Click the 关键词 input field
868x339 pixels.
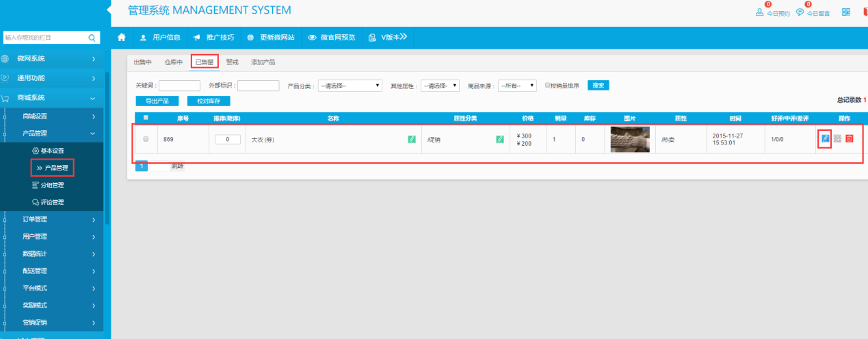(179, 86)
